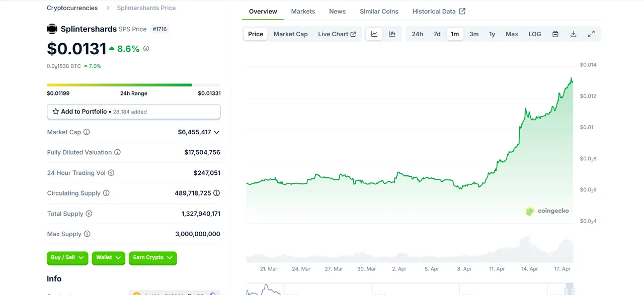
Task: Switch to candlestick chart icon
Action: click(x=392, y=34)
